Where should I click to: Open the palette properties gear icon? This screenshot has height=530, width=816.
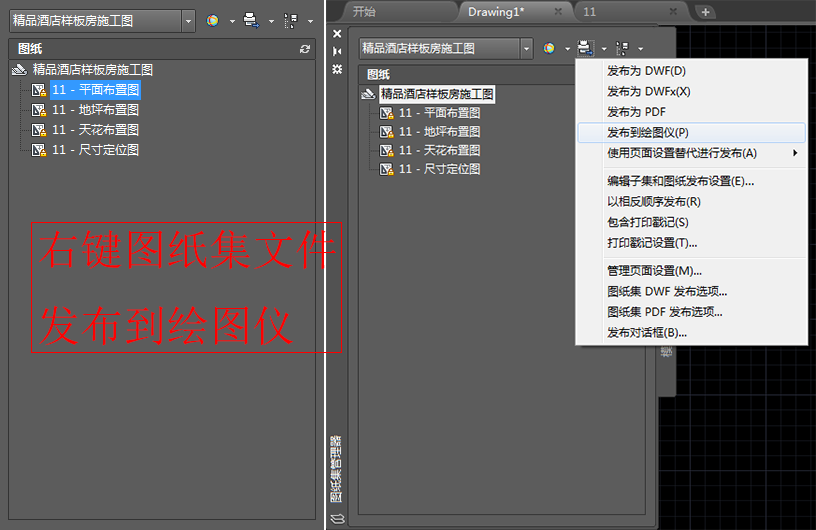pyautogui.click(x=337, y=69)
